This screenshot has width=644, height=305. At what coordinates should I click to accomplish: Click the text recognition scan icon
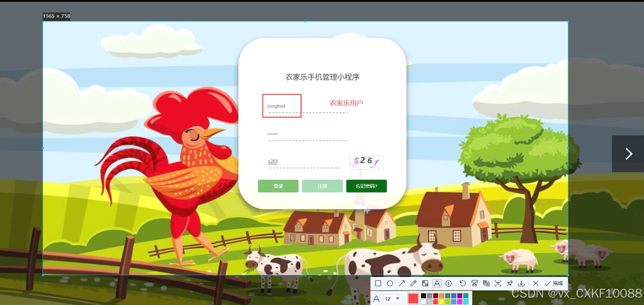tap(498, 284)
